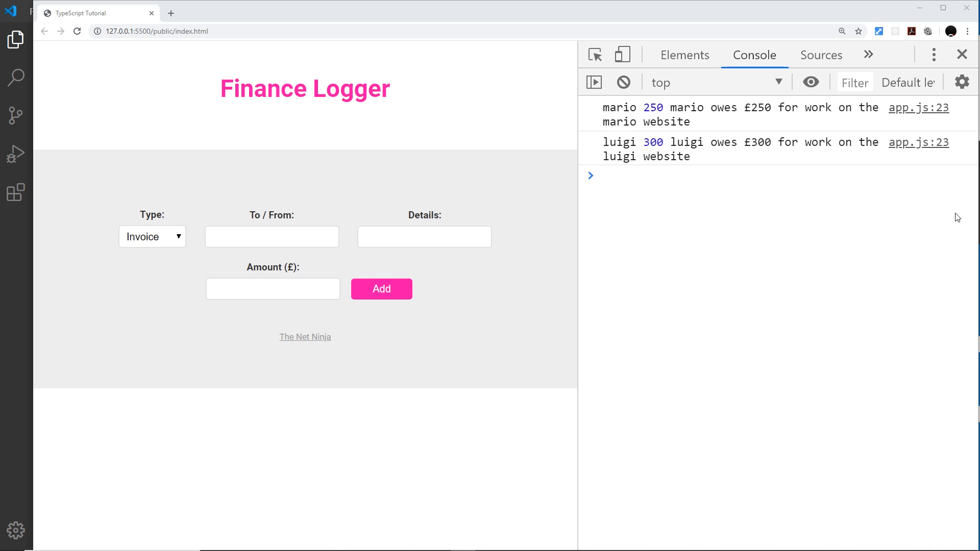This screenshot has width=980, height=551.
Task: Close the DevTools panel
Action: click(962, 54)
